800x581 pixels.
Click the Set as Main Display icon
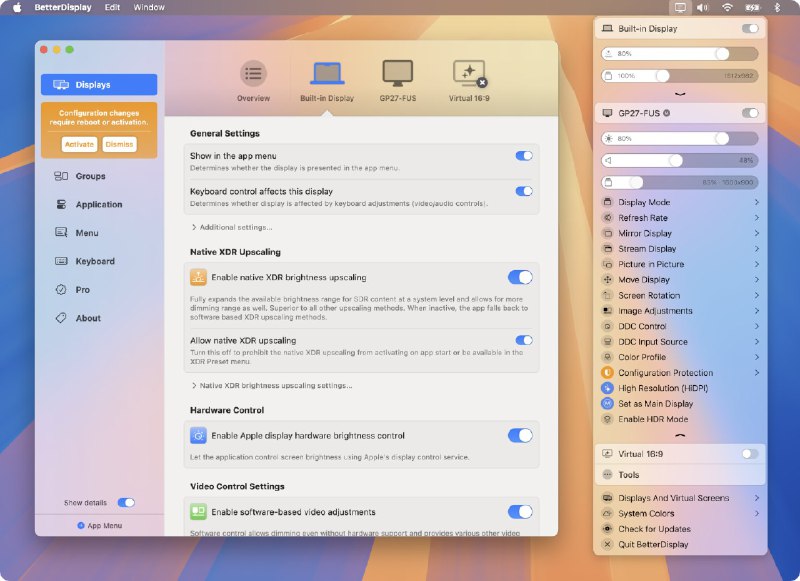[x=609, y=404]
